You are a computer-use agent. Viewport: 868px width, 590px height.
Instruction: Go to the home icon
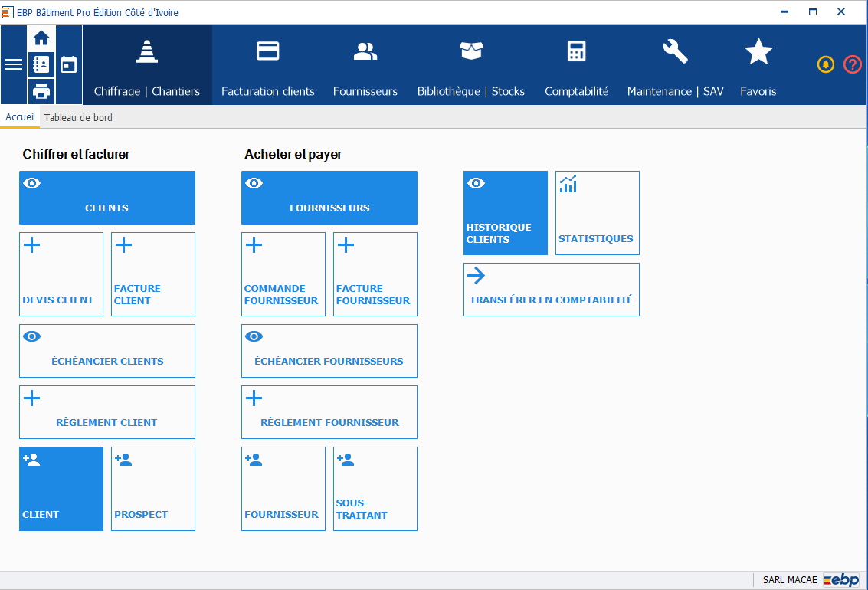pos(41,38)
